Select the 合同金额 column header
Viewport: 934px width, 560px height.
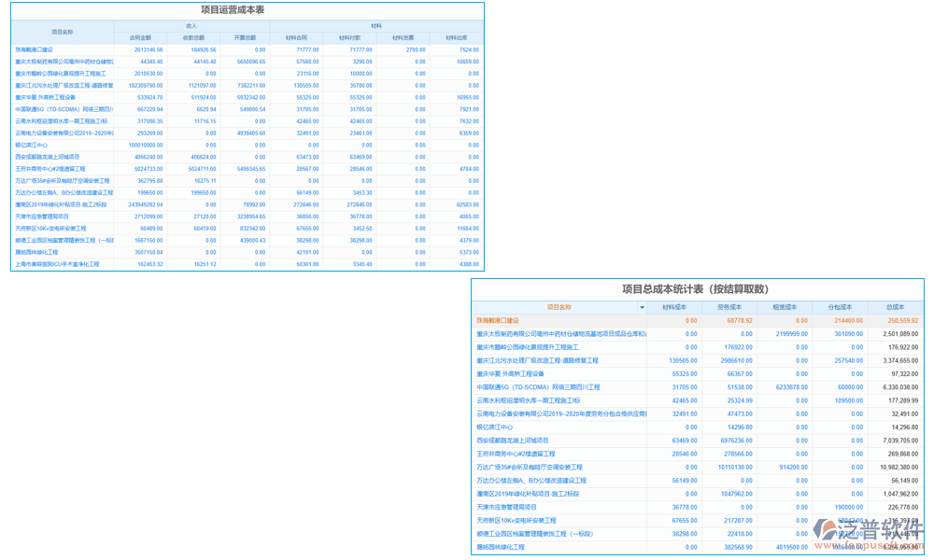141,37
